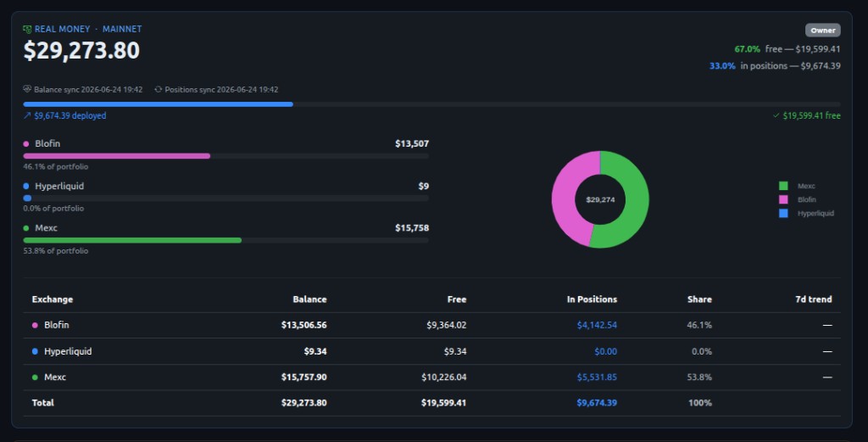Viewport: 868px width, 442px height.
Task: Click the pink Blofin donut chart segment
Action: (x=564, y=194)
